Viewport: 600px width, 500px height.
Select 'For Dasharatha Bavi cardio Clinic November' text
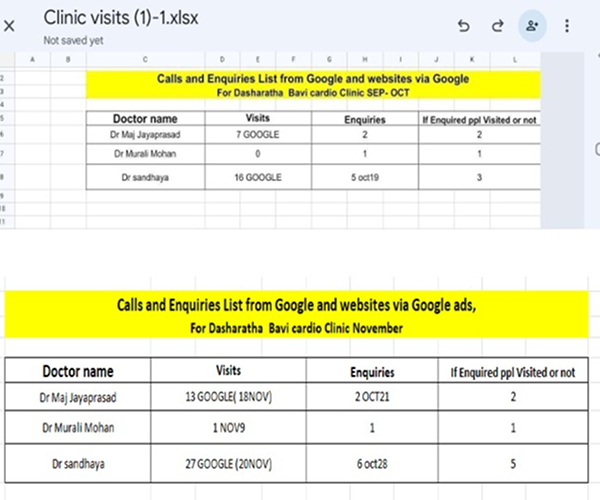click(x=296, y=328)
